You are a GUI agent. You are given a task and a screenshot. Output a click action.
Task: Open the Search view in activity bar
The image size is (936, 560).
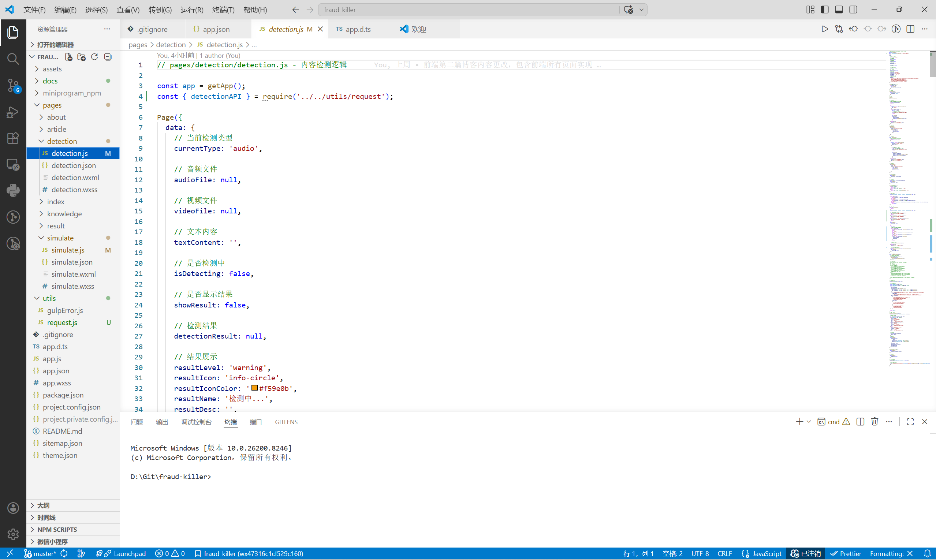[x=13, y=59]
